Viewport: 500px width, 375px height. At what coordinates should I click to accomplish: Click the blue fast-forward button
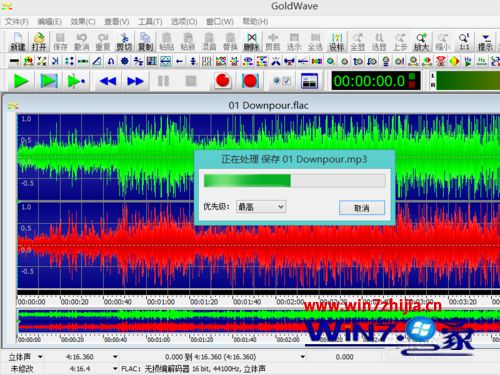135,81
